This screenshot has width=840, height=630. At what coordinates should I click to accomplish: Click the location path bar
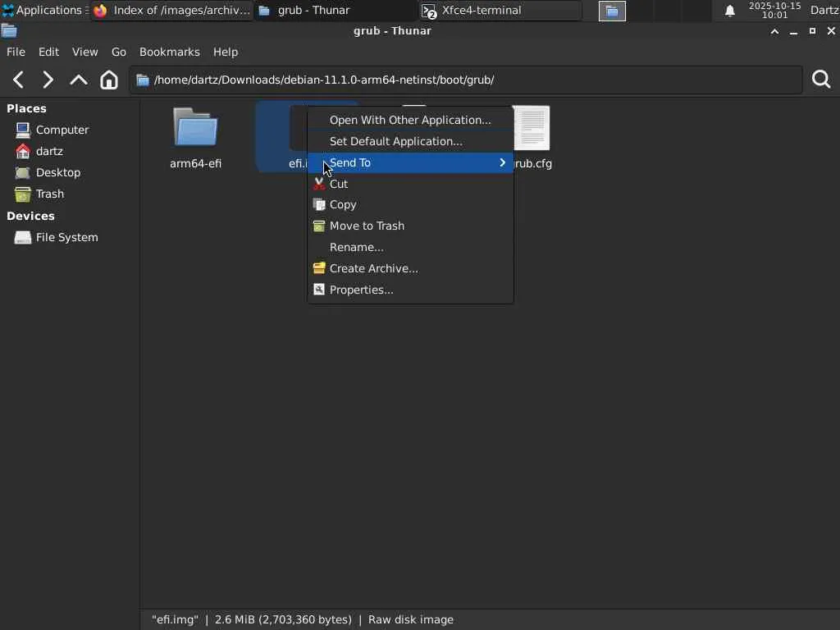468,80
